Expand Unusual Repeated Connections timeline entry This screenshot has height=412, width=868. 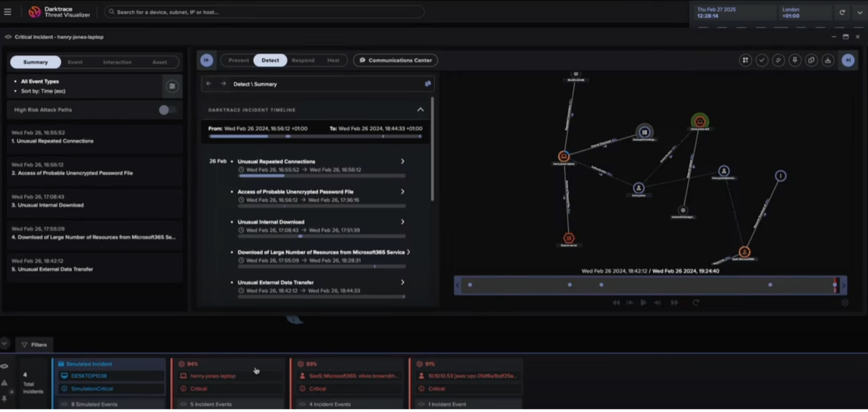pyautogui.click(x=403, y=162)
